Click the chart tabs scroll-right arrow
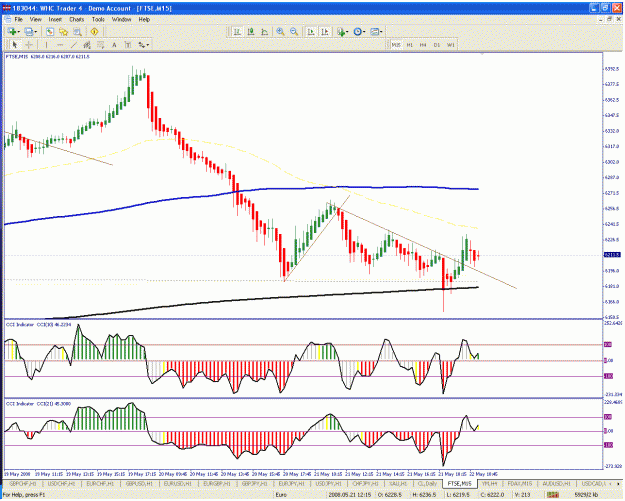The width and height of the screenshot is (625, 501). [618, 483]
